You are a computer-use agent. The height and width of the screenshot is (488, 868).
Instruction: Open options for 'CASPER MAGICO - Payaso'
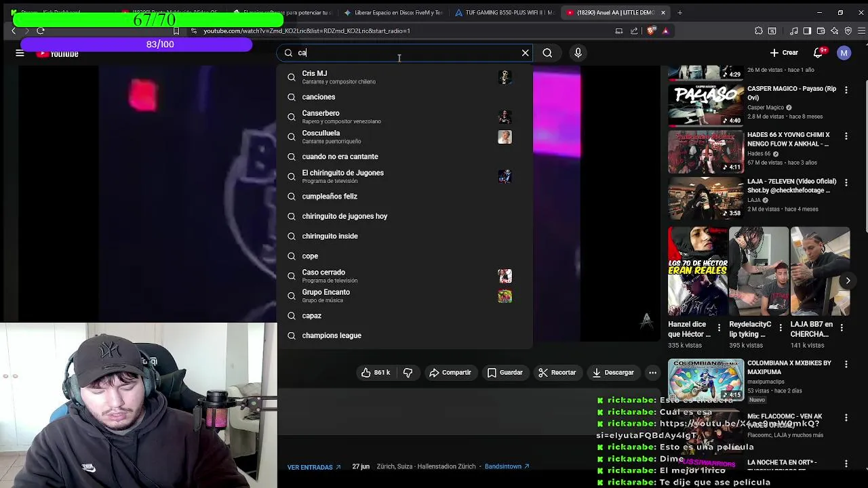click(846, 89)
